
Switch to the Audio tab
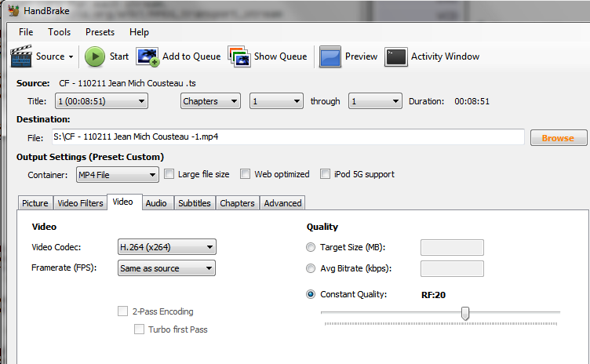click(x=156, y=203)
